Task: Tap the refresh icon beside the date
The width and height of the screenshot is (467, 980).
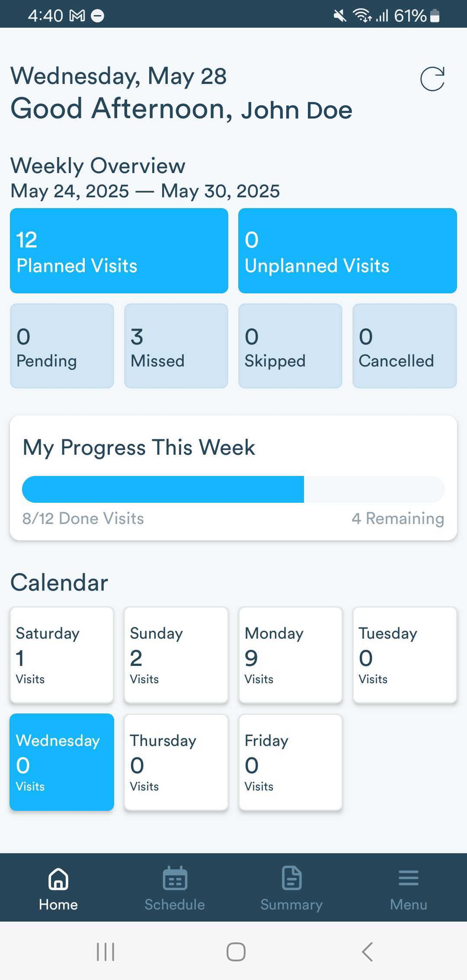Action: tap(432, 79)
